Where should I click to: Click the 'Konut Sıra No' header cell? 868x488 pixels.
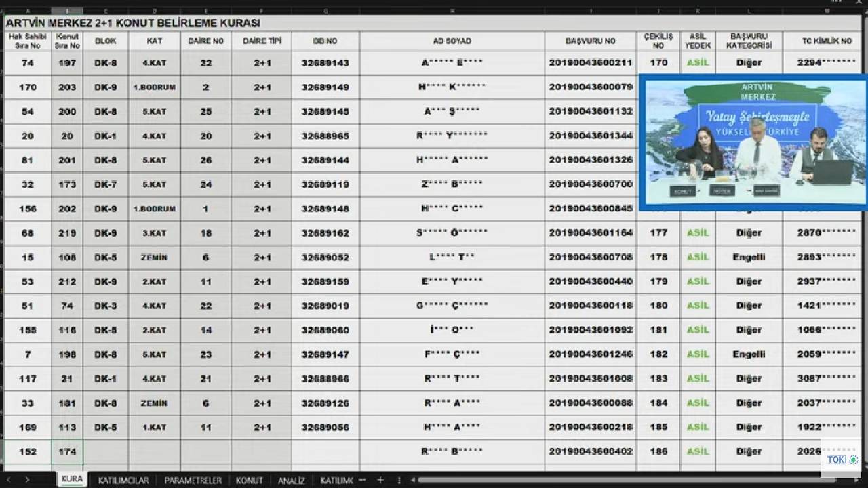tap(67, 41)
